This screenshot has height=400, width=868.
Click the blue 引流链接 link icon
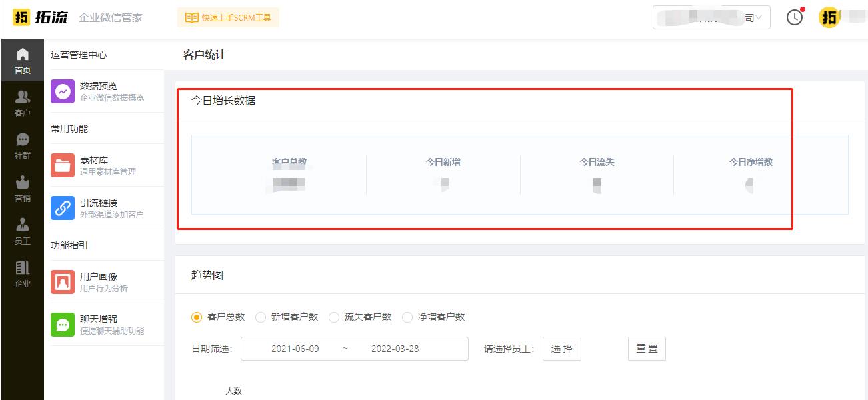click(x=62, y=207)
